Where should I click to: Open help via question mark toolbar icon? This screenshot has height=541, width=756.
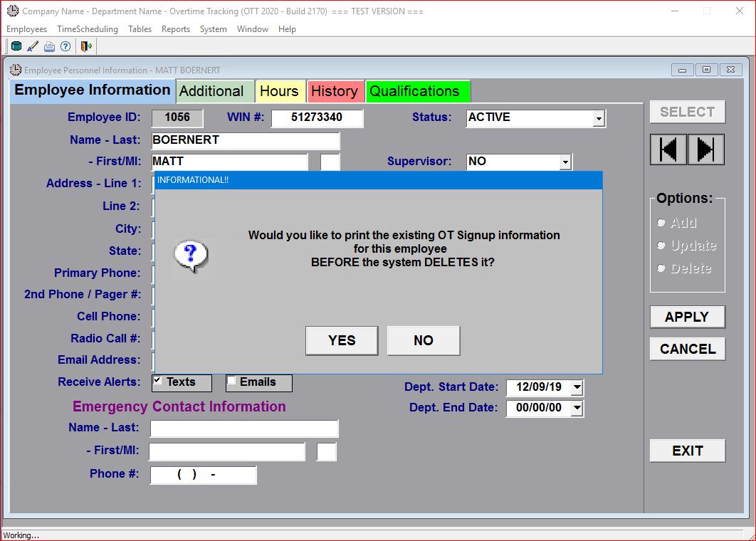click(x=65, y=46)
